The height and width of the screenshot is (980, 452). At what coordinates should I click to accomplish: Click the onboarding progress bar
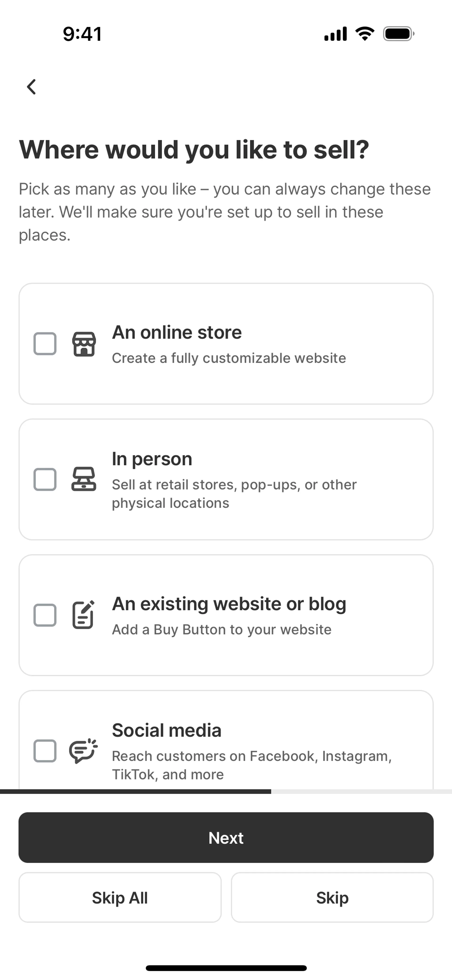tap(226, 791)
